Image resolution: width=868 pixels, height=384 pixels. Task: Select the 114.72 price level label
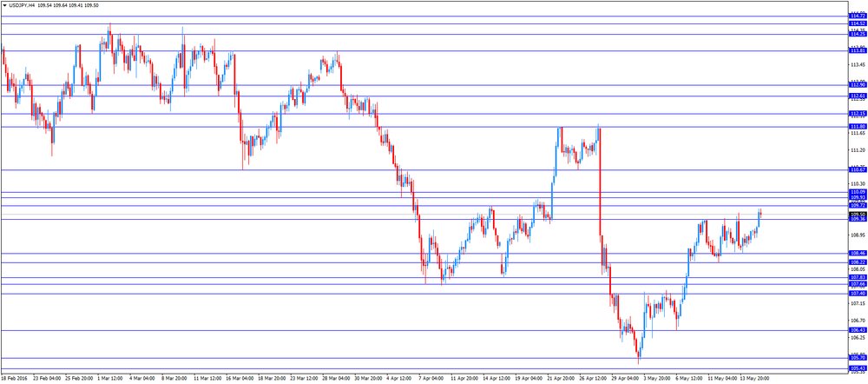click(x=858, y=16)
